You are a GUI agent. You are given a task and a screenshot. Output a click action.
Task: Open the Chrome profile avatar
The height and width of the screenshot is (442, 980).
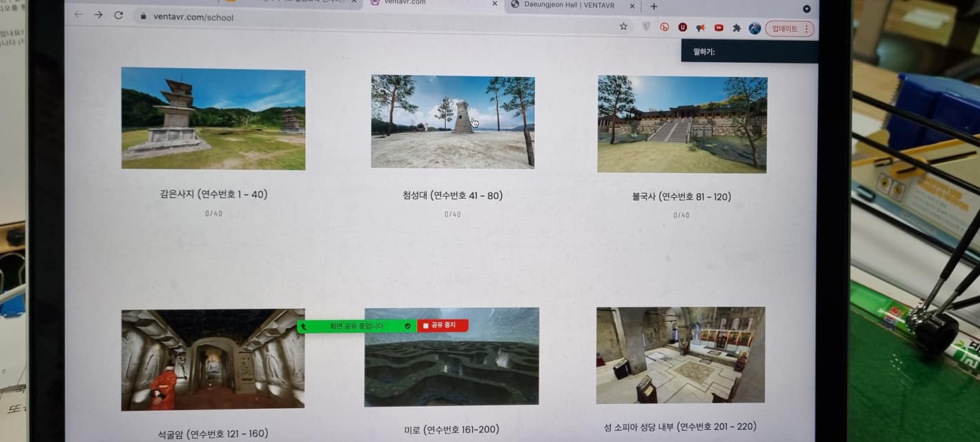pos(755,28)
